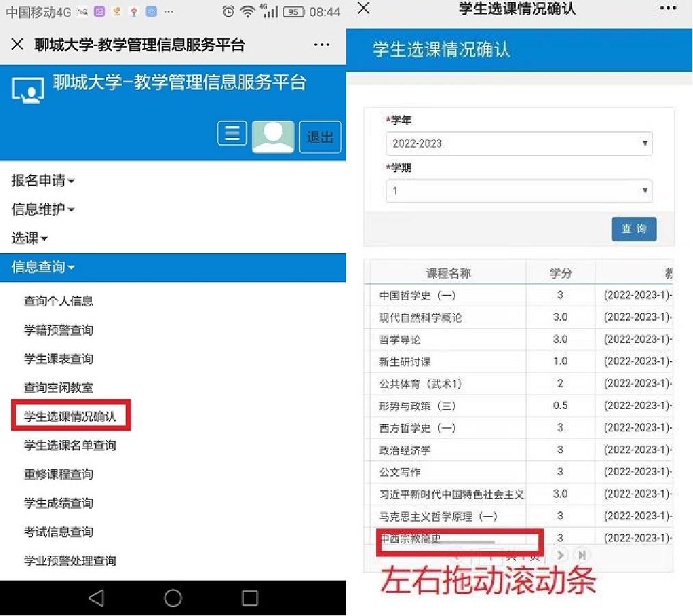The height and width of the screenshot is (616, 693).
Task: Open the user avatar profile icon
Action: coord(273,136)
